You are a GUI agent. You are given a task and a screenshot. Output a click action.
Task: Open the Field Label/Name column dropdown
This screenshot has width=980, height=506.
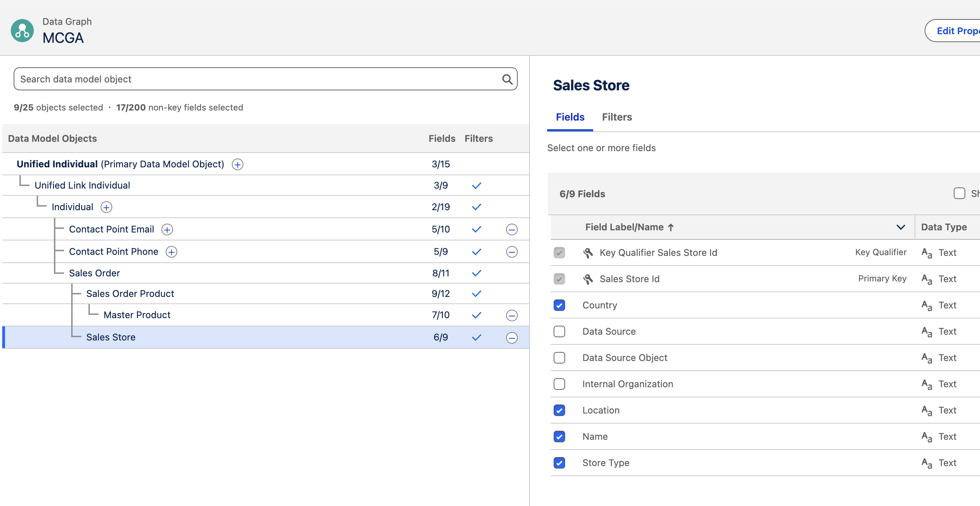pos(901,227)
